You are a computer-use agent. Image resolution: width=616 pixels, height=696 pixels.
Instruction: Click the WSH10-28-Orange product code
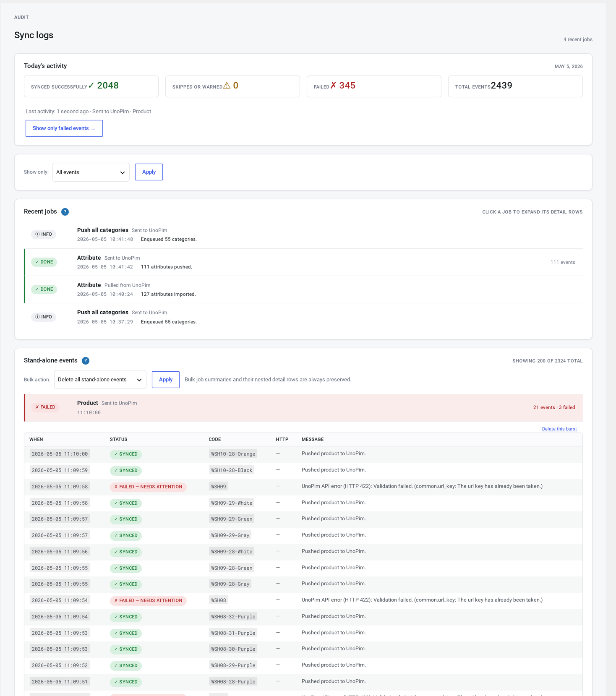click(233, 454)
